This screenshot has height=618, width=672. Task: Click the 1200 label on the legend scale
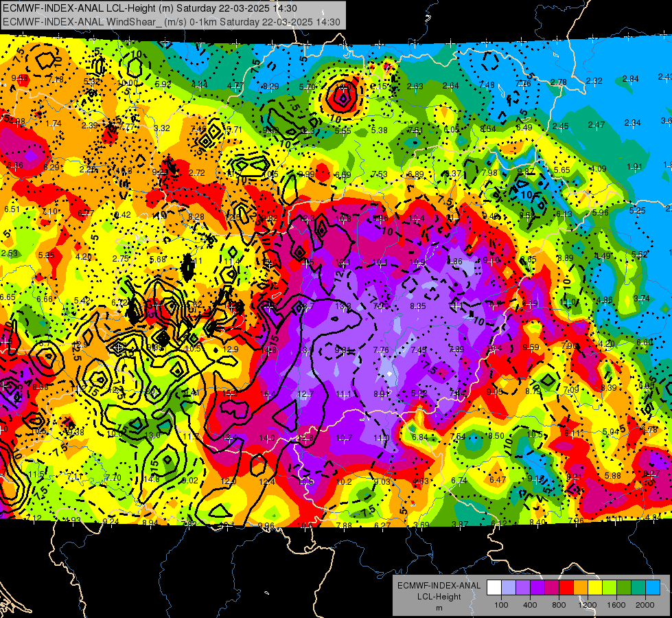[587, 605]
